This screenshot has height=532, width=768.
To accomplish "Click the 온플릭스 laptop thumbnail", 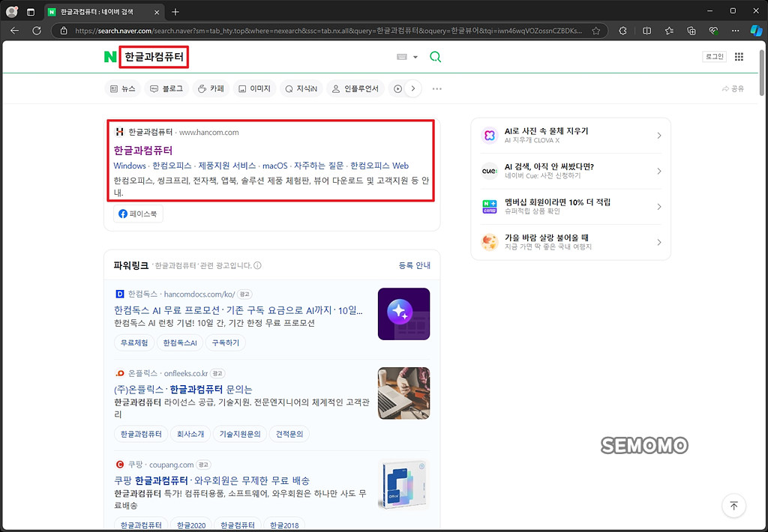I will coord(403,393).
